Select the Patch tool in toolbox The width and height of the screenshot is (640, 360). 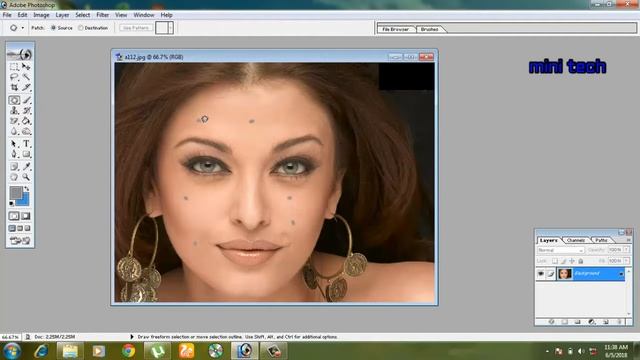(x=14, y=100)
